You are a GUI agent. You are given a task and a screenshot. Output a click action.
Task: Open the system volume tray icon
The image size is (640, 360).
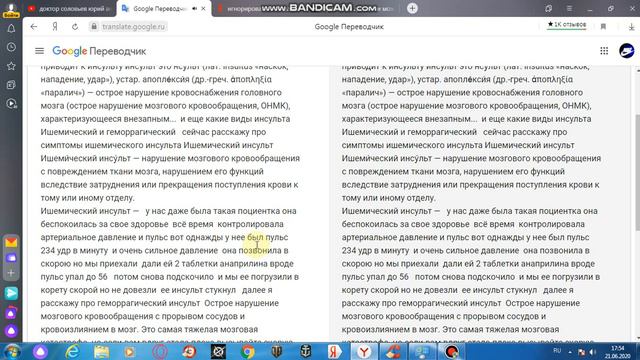tap(593, 352)
